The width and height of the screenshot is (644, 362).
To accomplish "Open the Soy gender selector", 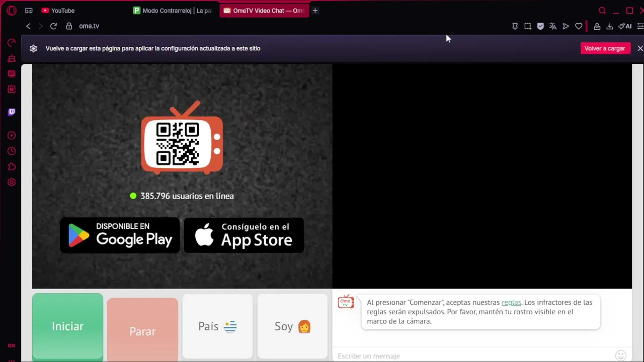I will point(292,327).
